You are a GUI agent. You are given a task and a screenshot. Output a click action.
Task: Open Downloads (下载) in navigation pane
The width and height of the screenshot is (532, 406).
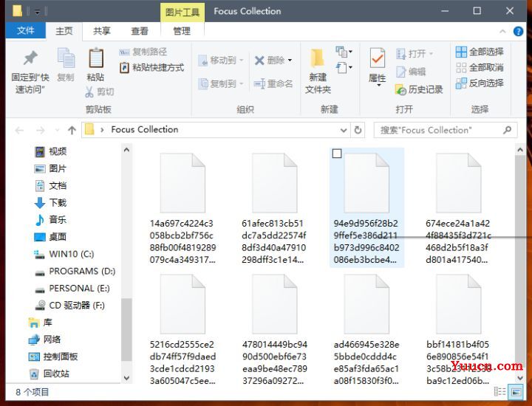pos(51,203)
